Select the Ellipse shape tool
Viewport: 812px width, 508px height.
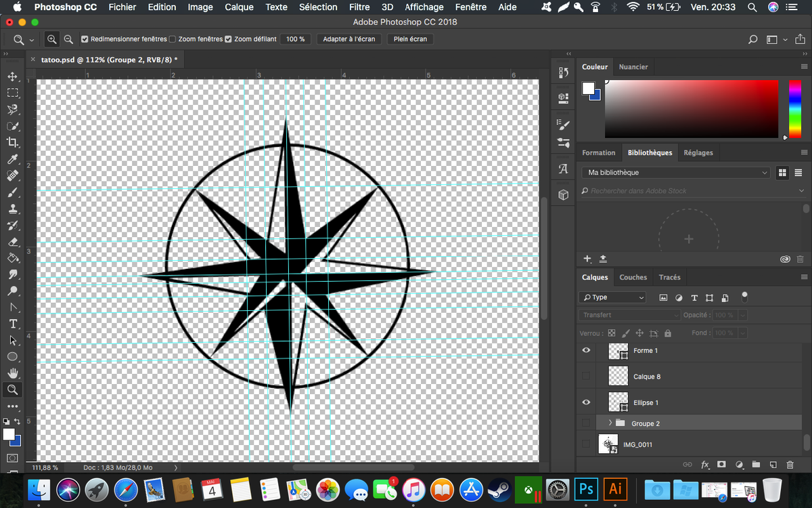pyautogui.click(x=12, y=357)
